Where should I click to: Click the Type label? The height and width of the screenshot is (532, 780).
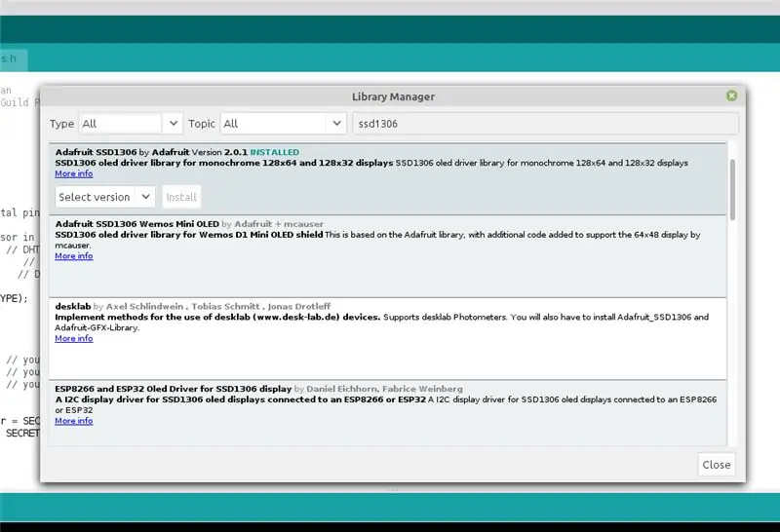(61, 124)
